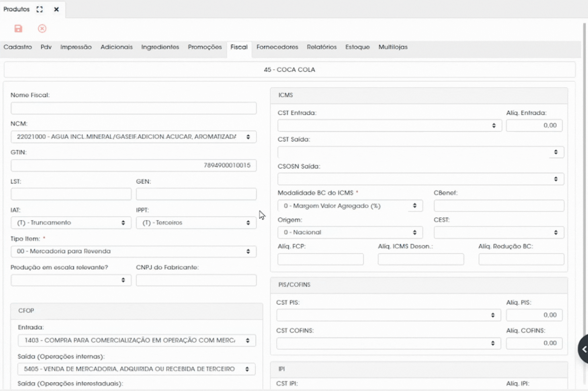
Task: Open the Fornecedores tab
Action: pos(277,47)
